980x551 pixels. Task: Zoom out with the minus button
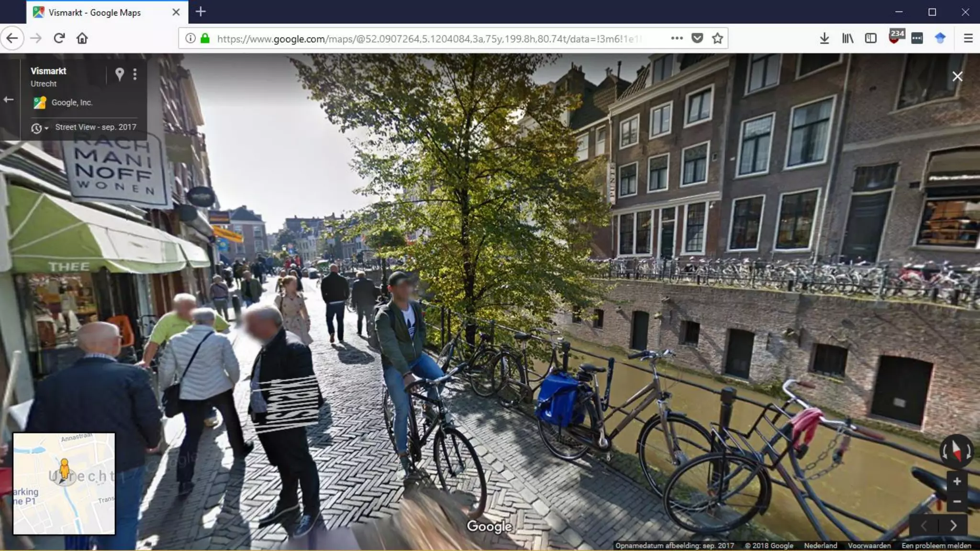(957, 502)
